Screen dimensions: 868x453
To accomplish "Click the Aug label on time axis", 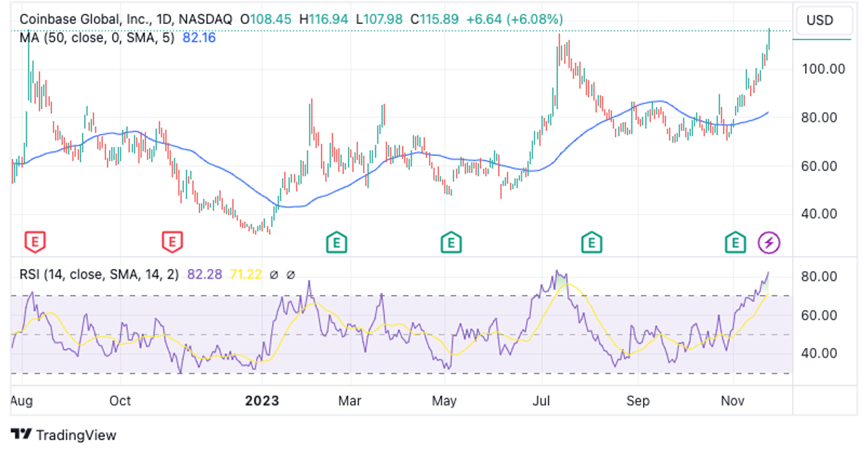I will pyautogui.click(x=22, y=400).
